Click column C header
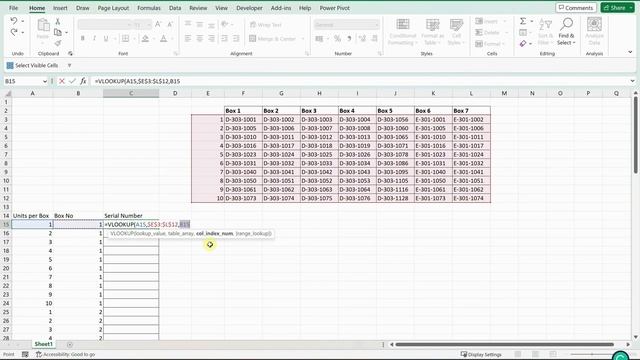The image size is (640, 360). click(131, 93)
